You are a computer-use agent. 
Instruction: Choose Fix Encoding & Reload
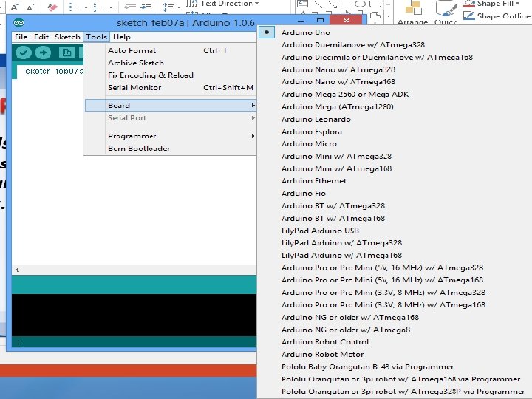click(170, 75)
